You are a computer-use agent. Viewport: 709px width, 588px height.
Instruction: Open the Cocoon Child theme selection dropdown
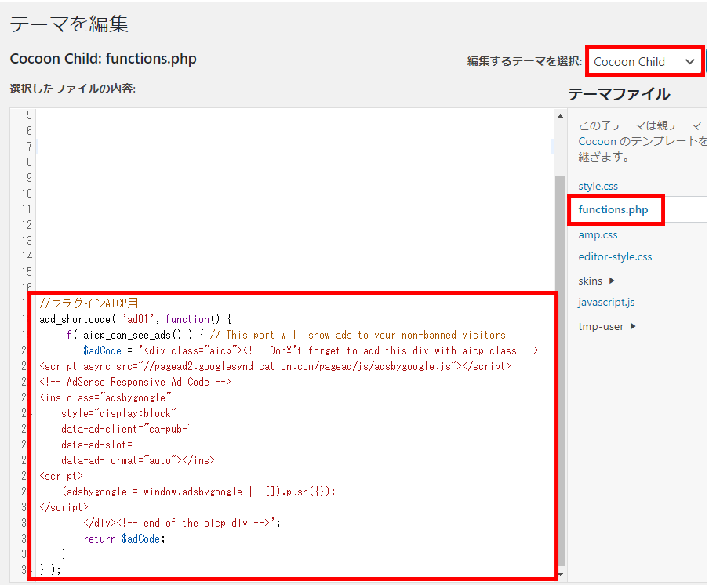pos(645,61)
